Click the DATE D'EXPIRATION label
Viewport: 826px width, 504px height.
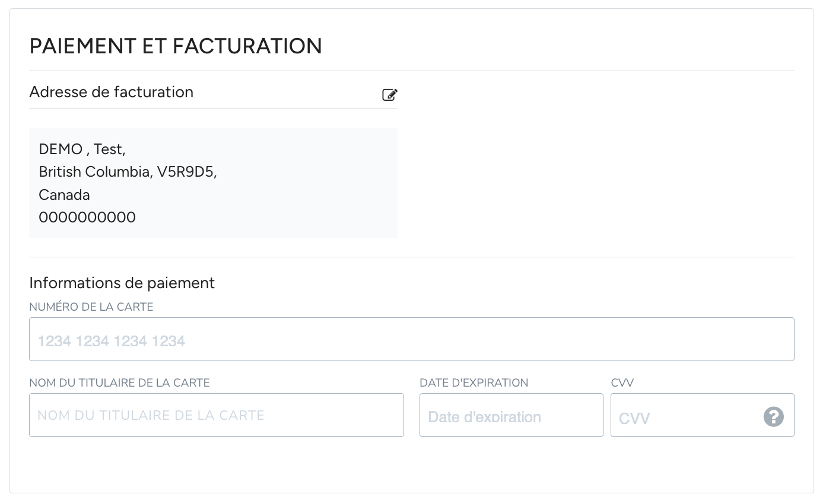click(474, 383)
